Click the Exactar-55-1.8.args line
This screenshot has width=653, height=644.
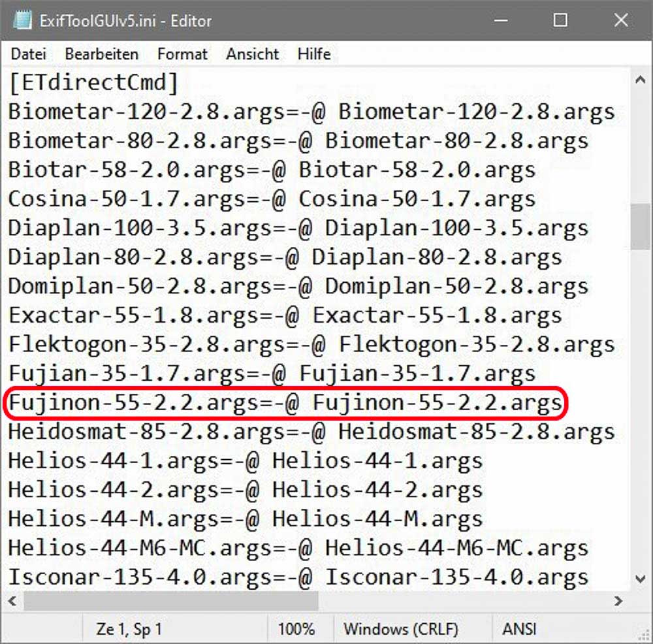coord(285,315)
